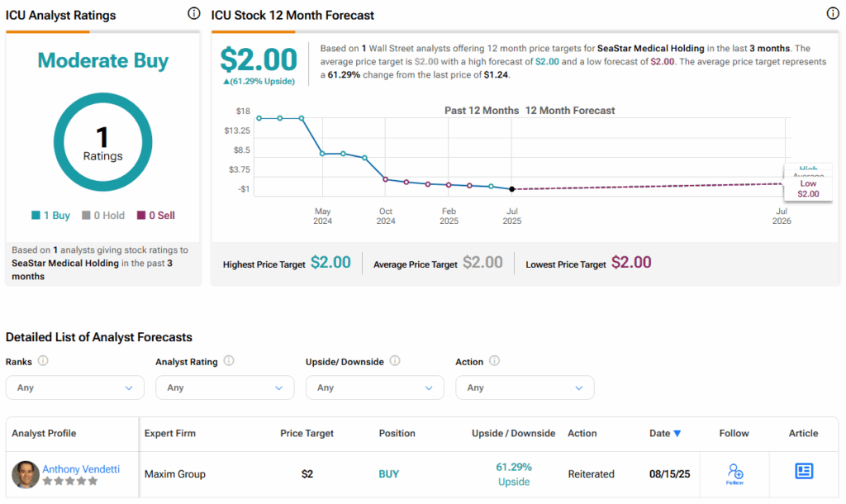Viewport: 846px width, 504px height.
Task: Click info icon next to Upside/Downside label
Action: tap(395, 360)
